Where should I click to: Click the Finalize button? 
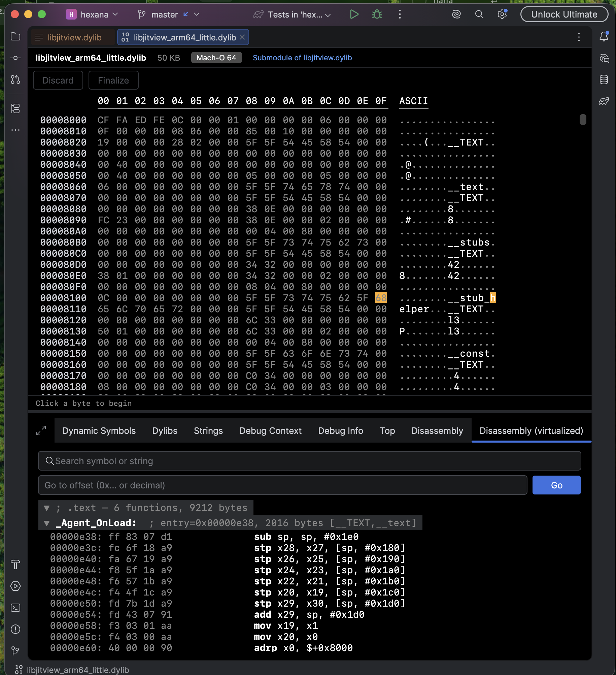pyautogui.click(x=113, y=80)
